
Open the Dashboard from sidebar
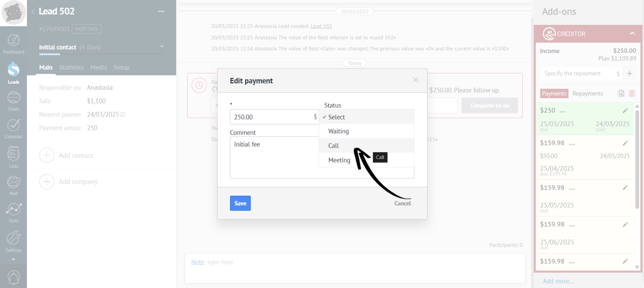pyautogui.click(x=13, y=44)
